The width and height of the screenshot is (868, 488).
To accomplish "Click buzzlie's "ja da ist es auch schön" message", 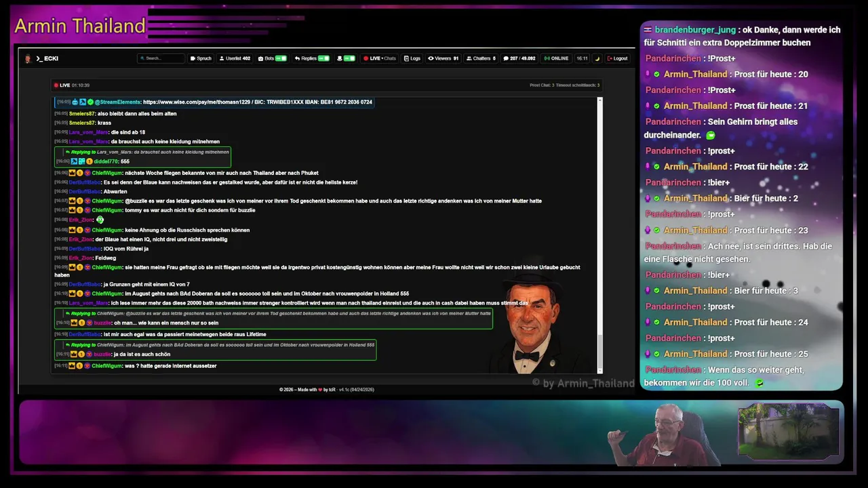I will point(142,354).
